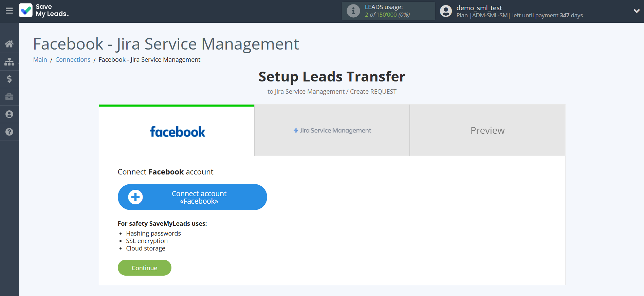Open the Preview step tab
The height and width of the screenshot is (296, 644).
tap(487, 131)
